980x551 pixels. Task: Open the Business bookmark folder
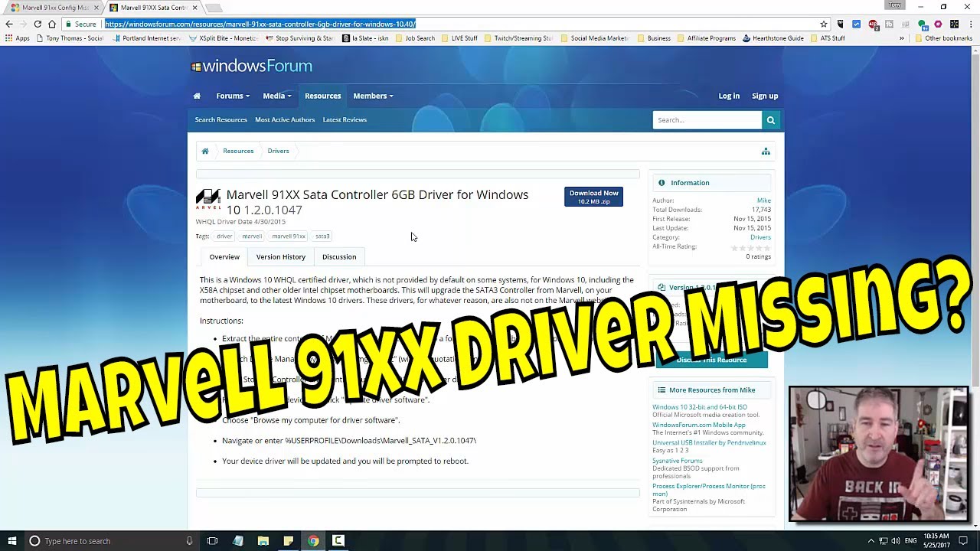coord(653,38)
